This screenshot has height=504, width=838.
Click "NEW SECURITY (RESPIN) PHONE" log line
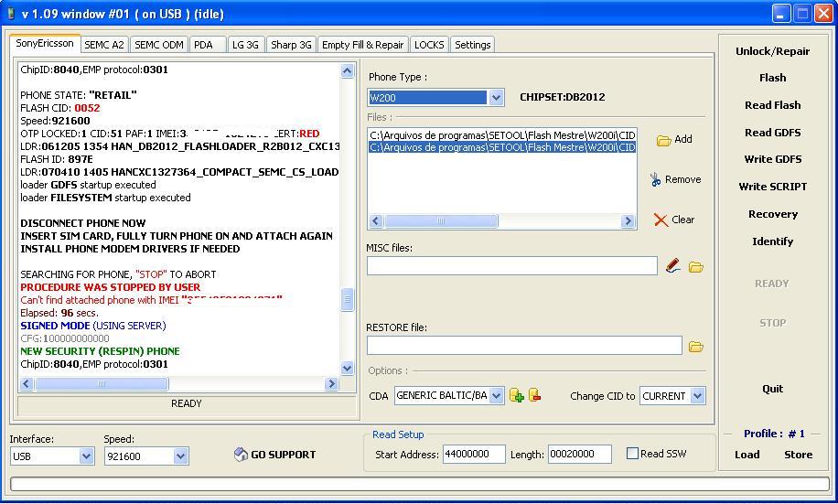[100, 351]
